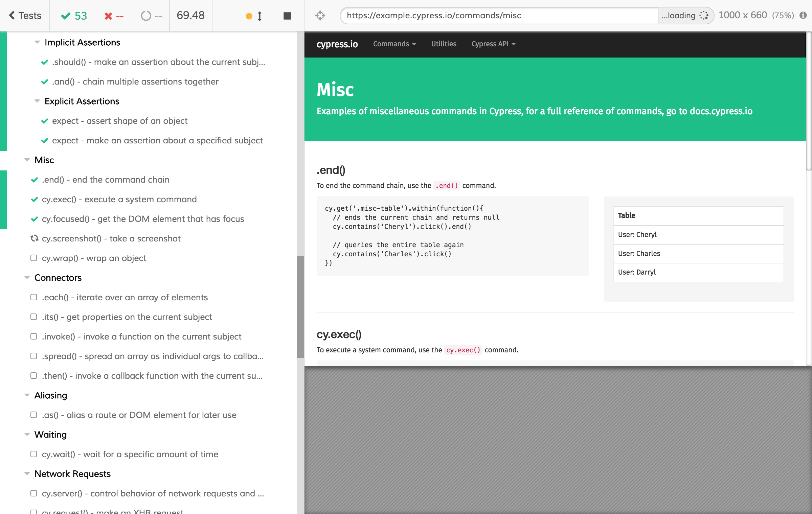Click the pending tests circle icon
This screenshot has height=514, width=812.
coord(146,16)
